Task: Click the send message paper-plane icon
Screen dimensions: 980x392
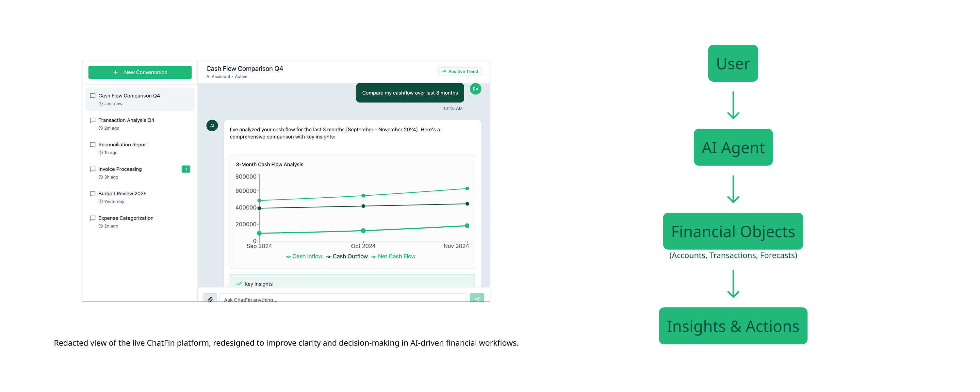Action: tap(477, 299)
